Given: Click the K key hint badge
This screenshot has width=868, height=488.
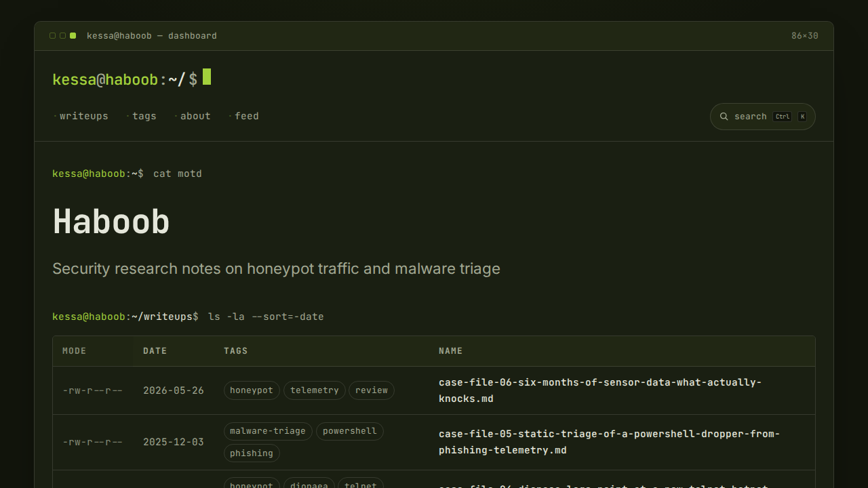Looking at the screenshot, I should [x=802, y=117].
